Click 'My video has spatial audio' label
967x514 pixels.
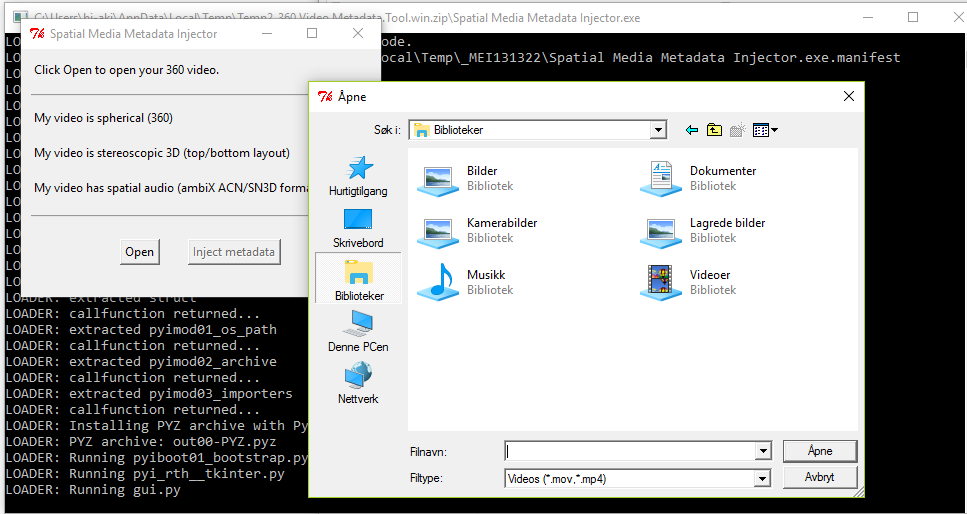pyautogui.click(x=171, y=188)
